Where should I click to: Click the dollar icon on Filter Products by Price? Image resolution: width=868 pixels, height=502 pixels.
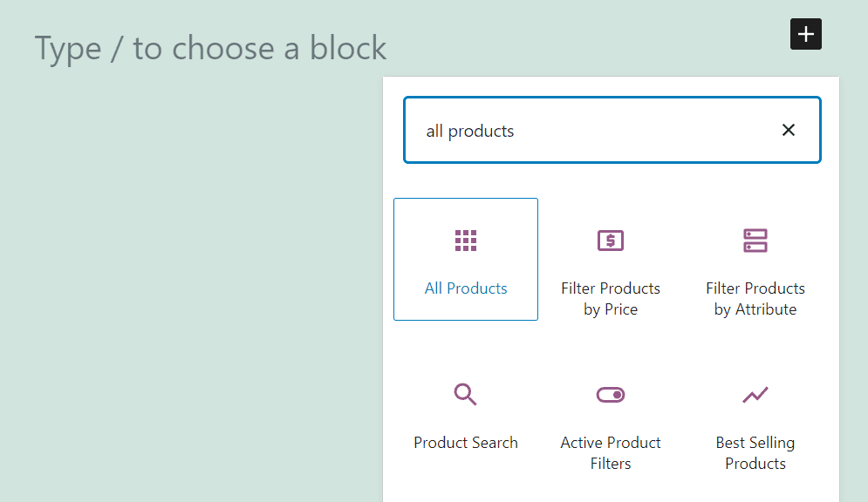610,240
